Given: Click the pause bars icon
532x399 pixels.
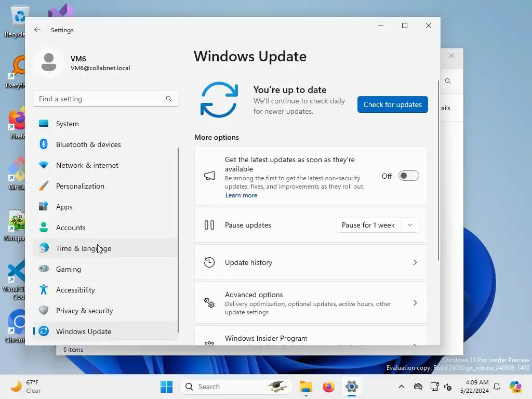Looking at the screenshot, I should 209,225.
